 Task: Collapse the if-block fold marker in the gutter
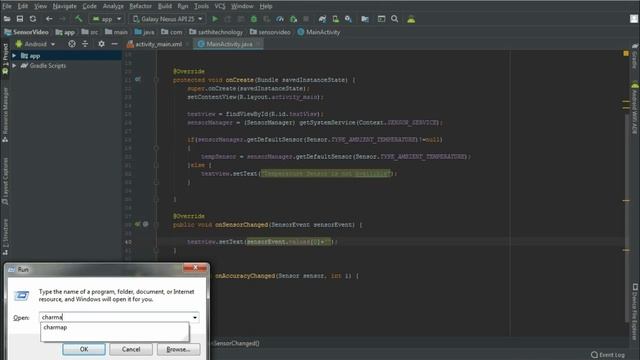156,148
